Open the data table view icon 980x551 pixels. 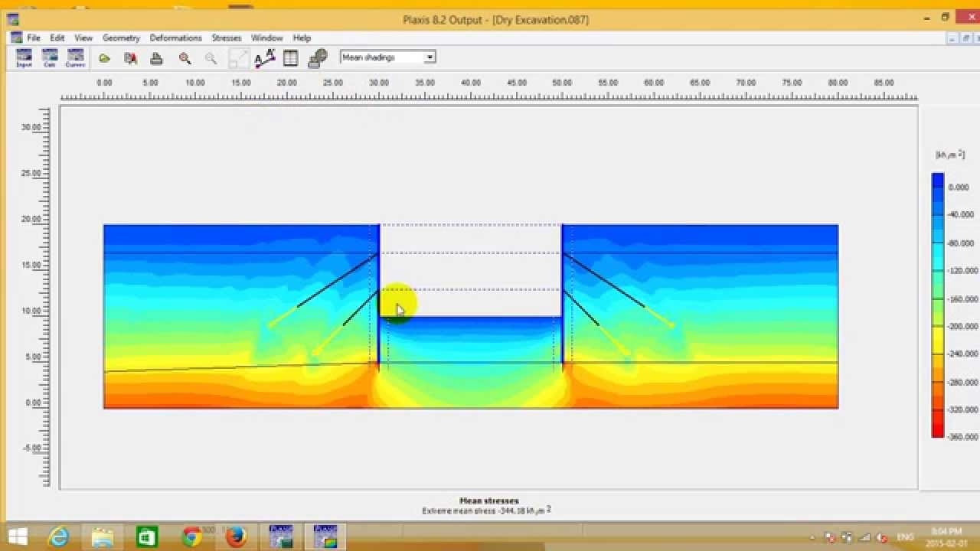tap(290, 58)
